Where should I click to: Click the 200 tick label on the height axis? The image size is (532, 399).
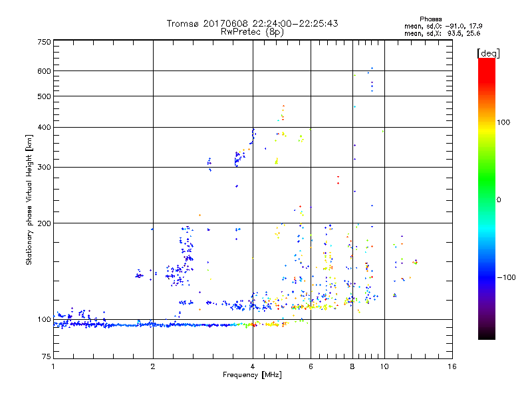click(44, 223)
